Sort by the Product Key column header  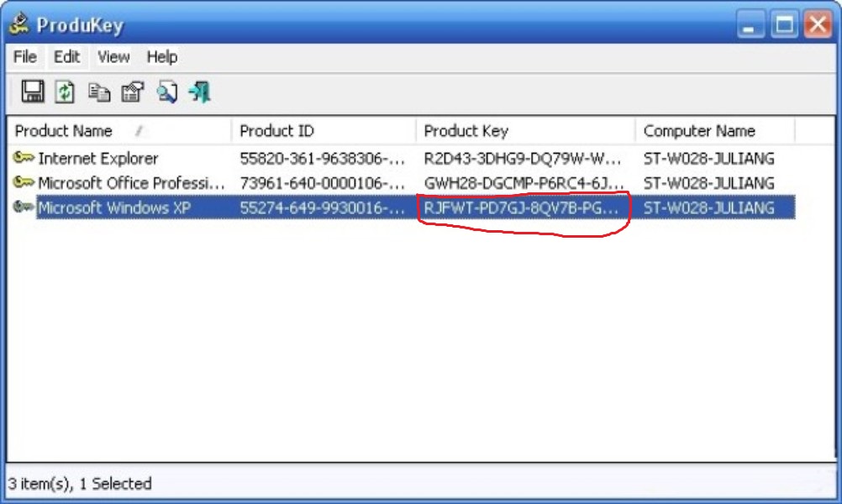coord(526,130)
